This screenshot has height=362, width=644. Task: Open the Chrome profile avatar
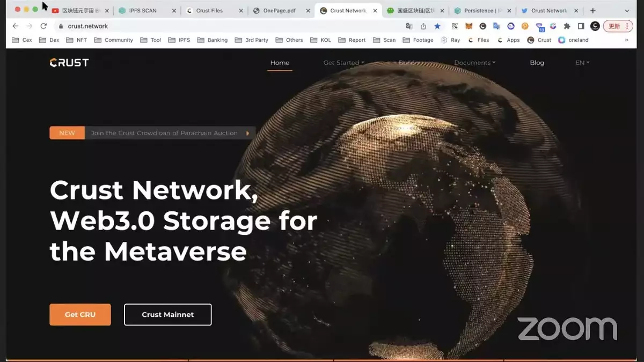595,26
